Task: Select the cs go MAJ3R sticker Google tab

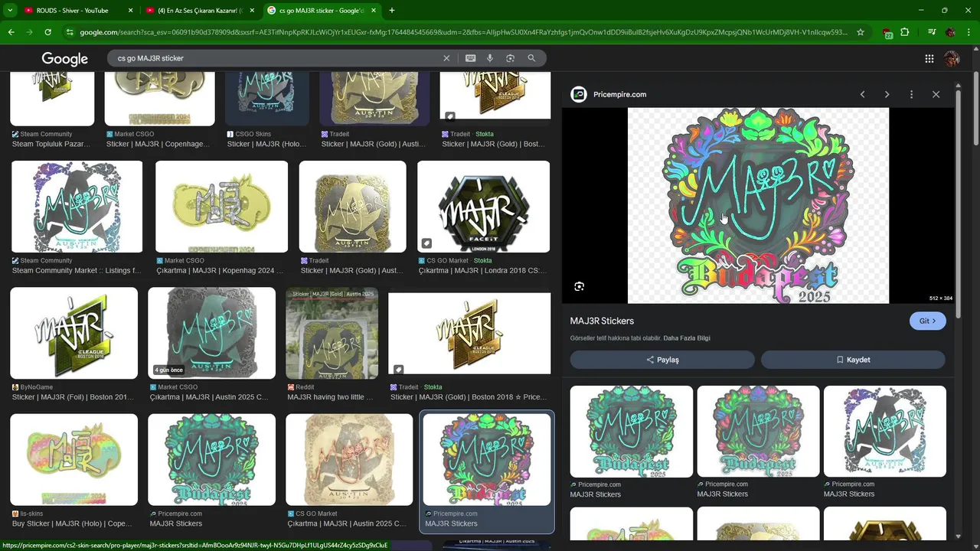Action: [x=322, y=11]
